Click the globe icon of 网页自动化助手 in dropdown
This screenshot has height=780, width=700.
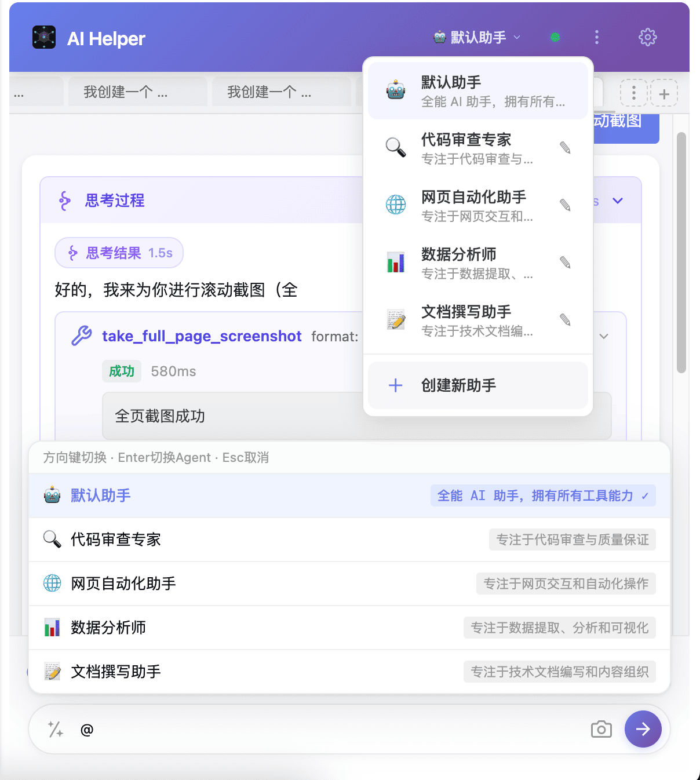click(x=396, y=205)
